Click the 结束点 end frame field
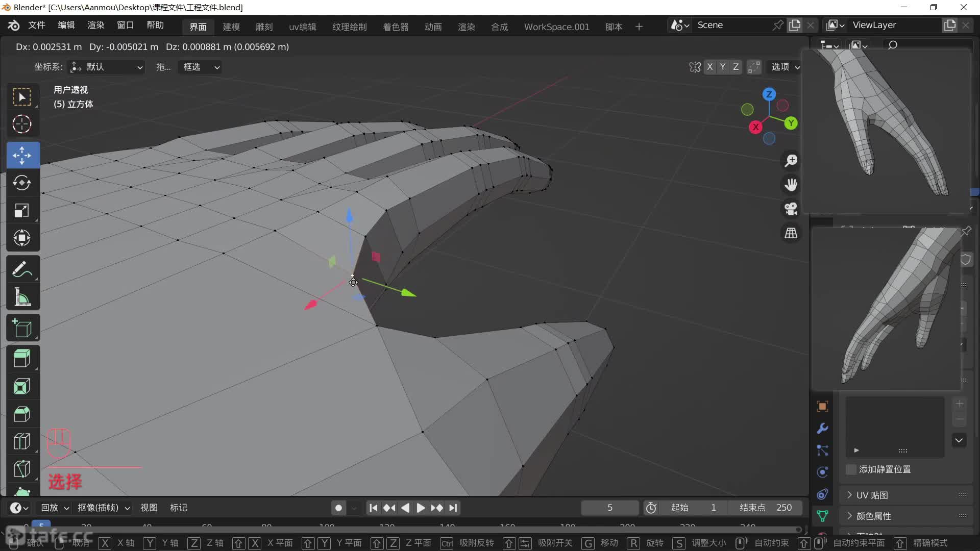 [x=766, y=508]
